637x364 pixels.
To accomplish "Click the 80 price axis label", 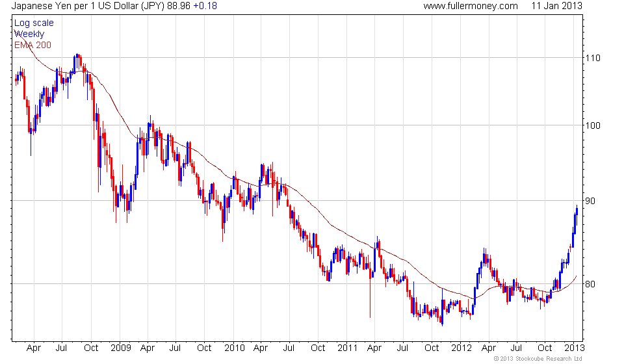I will click(x=590, y=284).
